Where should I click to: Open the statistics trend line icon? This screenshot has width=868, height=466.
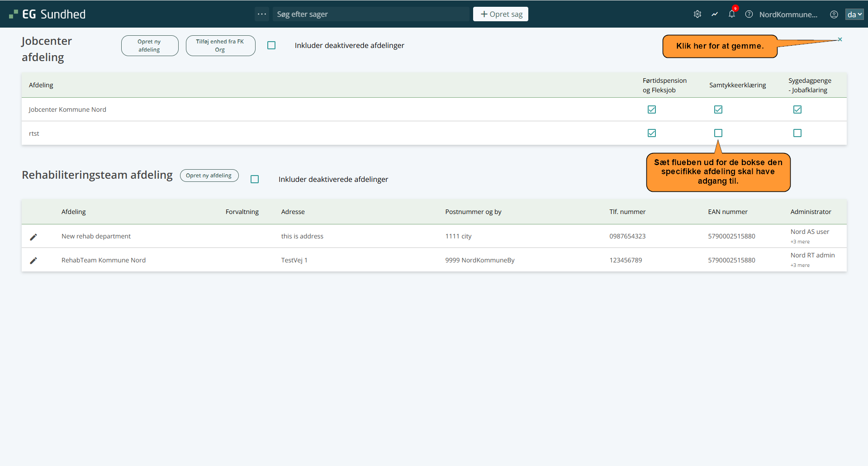point(714,14)
